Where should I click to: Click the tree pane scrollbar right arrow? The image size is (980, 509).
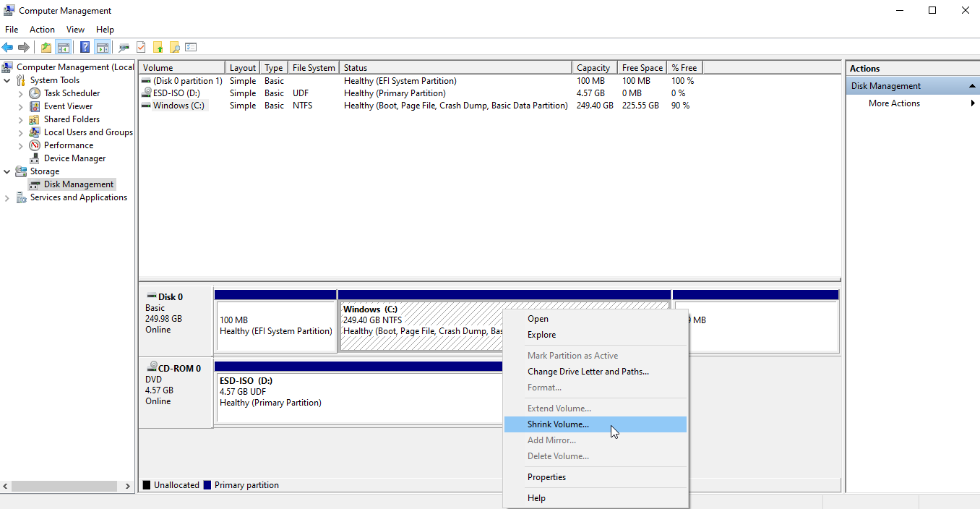tap(128, 487)
